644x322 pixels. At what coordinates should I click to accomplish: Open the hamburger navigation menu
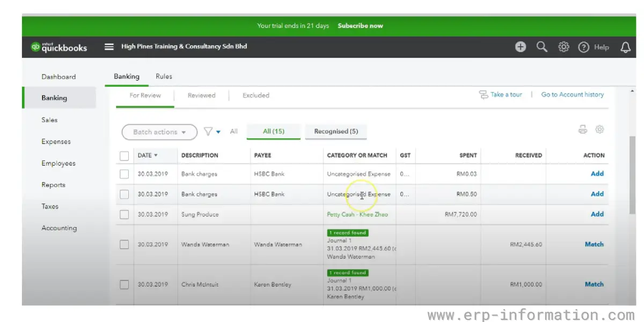[x=109, y=47]
